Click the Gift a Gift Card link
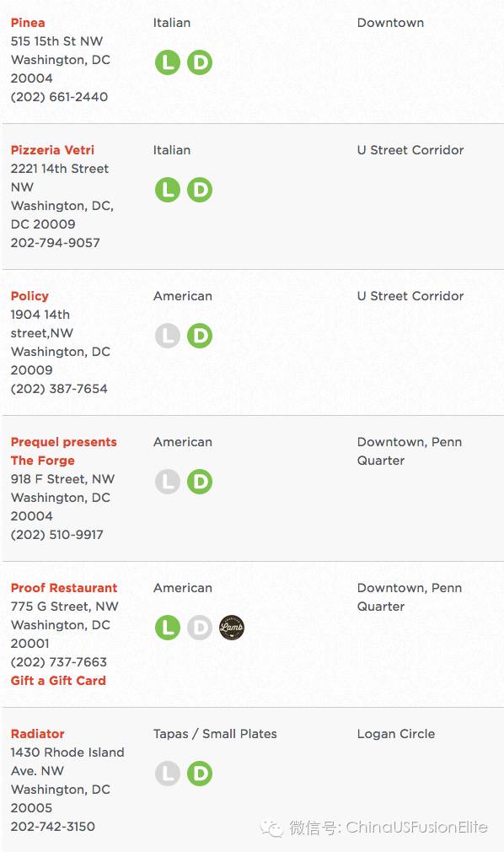This screenshot has height=852, width=504. (x=58, y=680)
